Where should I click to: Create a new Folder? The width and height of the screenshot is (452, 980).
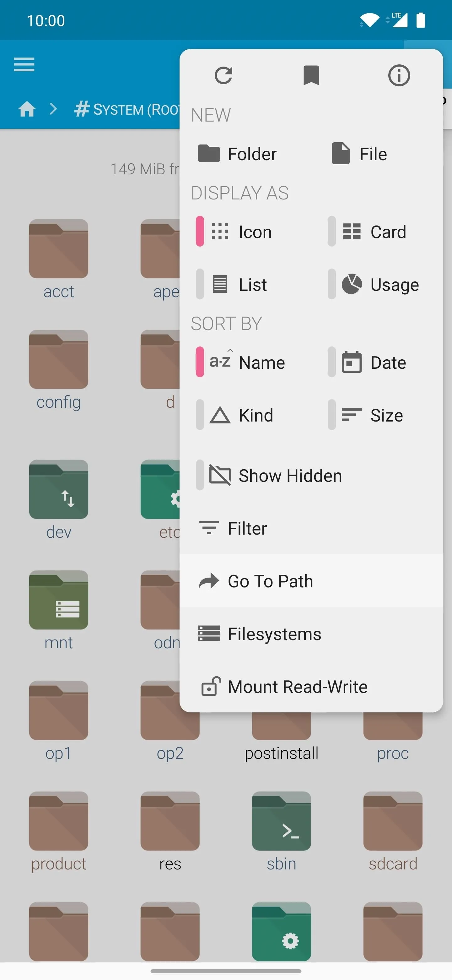point(238,154)
